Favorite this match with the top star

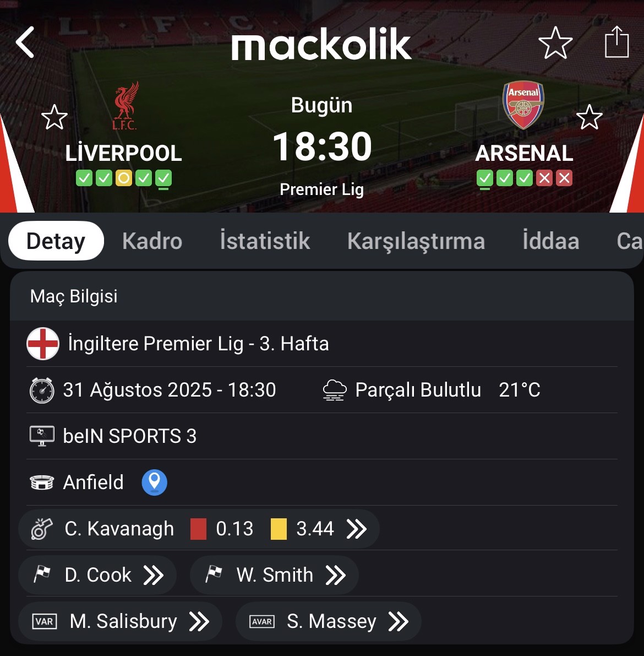click(x=555, y=42)
